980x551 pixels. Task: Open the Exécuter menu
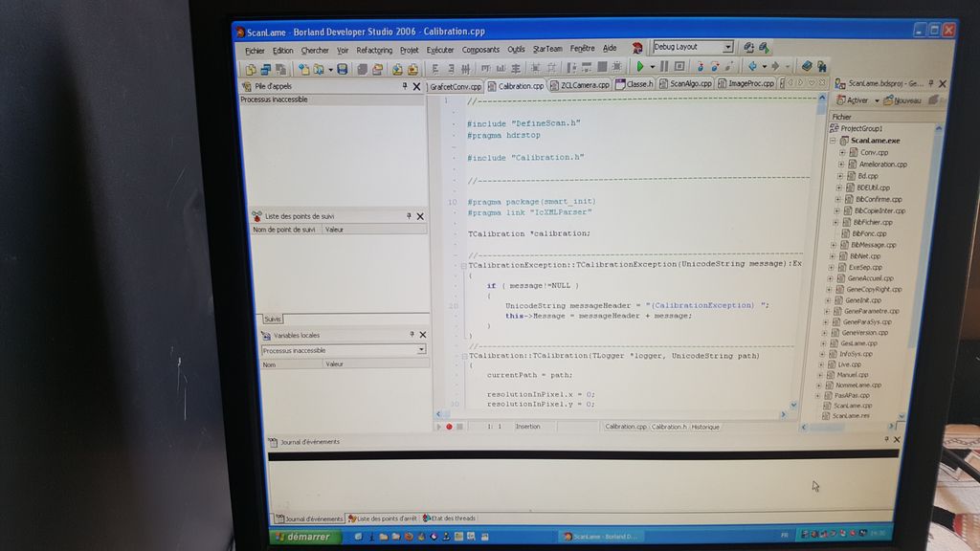440,50
